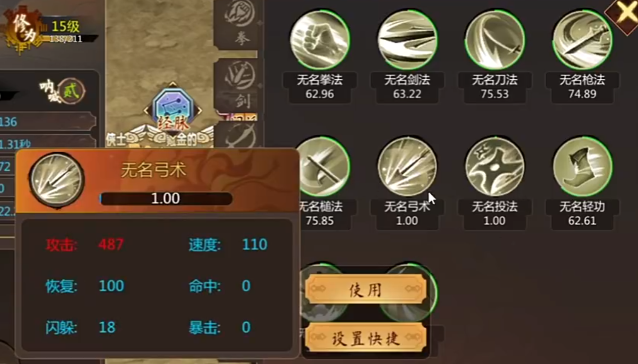
Task: Select the 无名拳法 fist skill icon
Action: [x=320, y=40]
